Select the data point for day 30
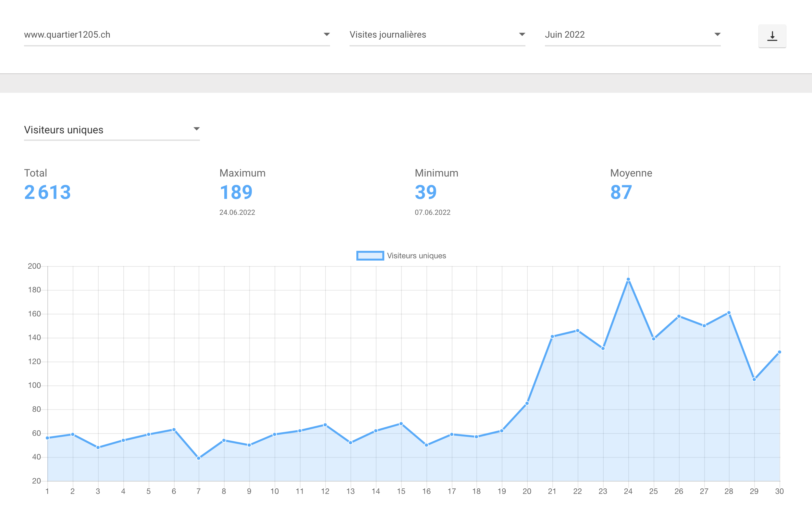Image resolution: width=812 pixels, height=514 pixels. 779,352
